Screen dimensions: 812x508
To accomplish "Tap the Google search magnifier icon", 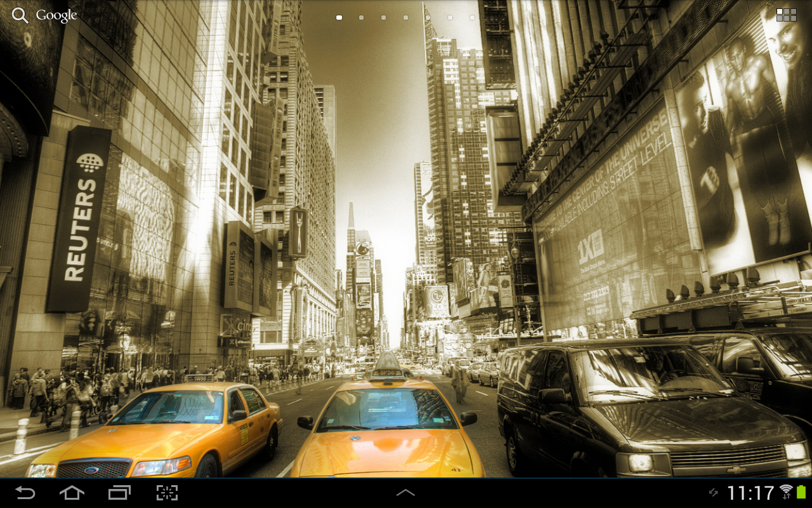I will coord(20,15).
